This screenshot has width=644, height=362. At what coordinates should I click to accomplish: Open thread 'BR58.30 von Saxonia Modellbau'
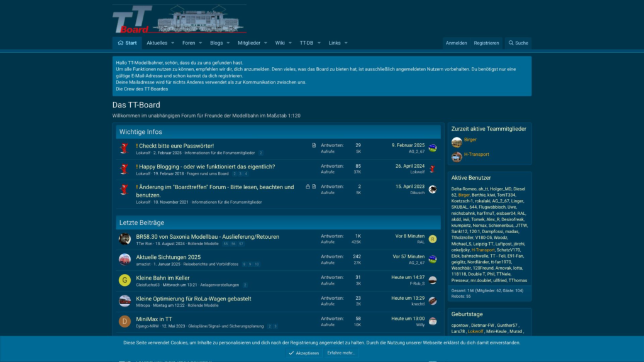208,237
